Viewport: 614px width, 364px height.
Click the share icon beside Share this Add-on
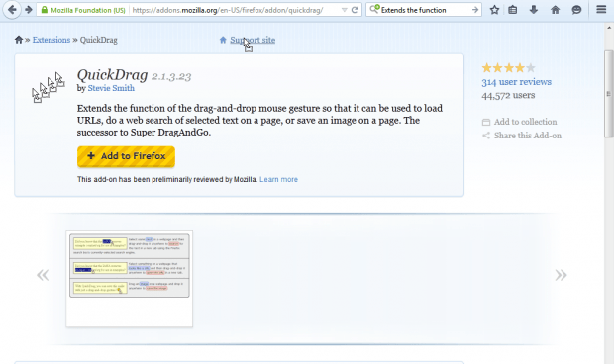coord(486,136)
